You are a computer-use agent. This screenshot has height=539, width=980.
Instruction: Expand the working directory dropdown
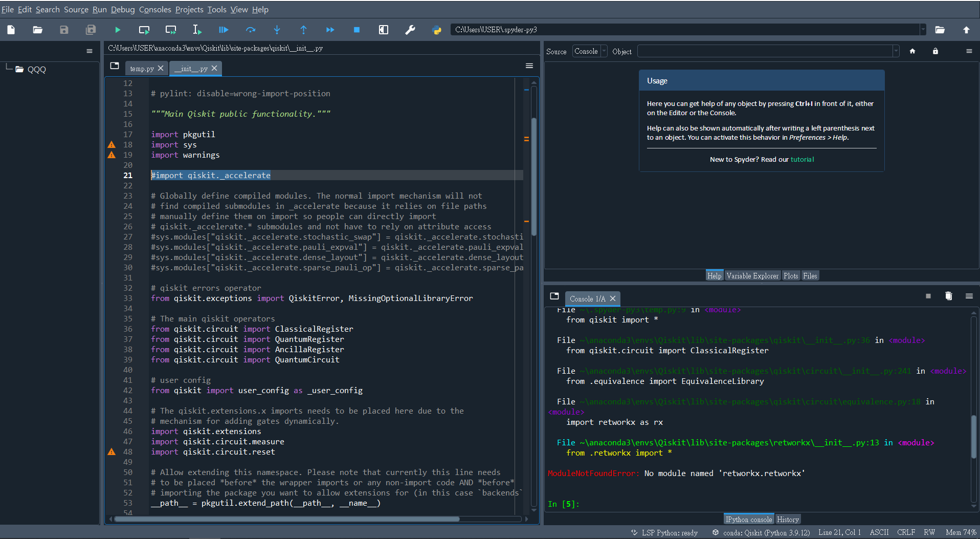[x=923, y=30]
